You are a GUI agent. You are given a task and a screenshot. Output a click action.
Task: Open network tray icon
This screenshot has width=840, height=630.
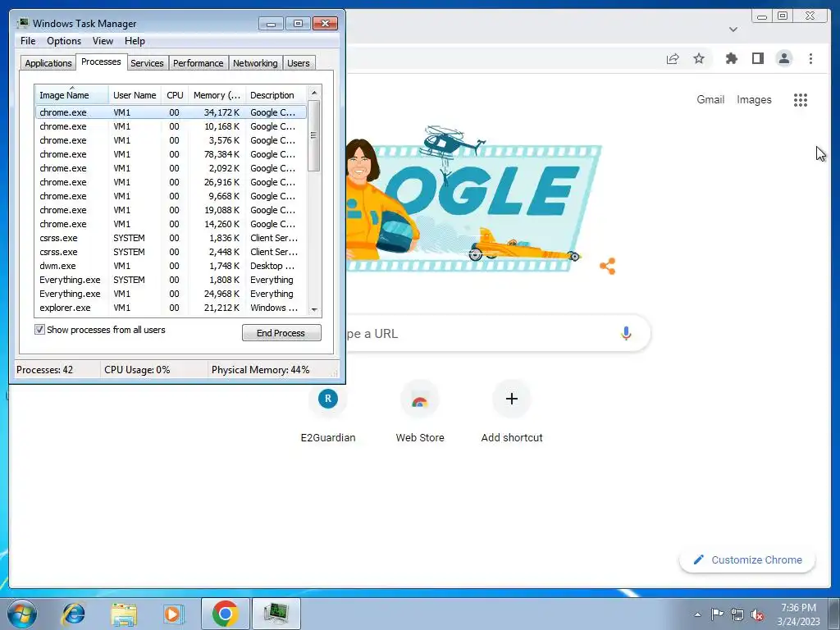pos(737,614)
